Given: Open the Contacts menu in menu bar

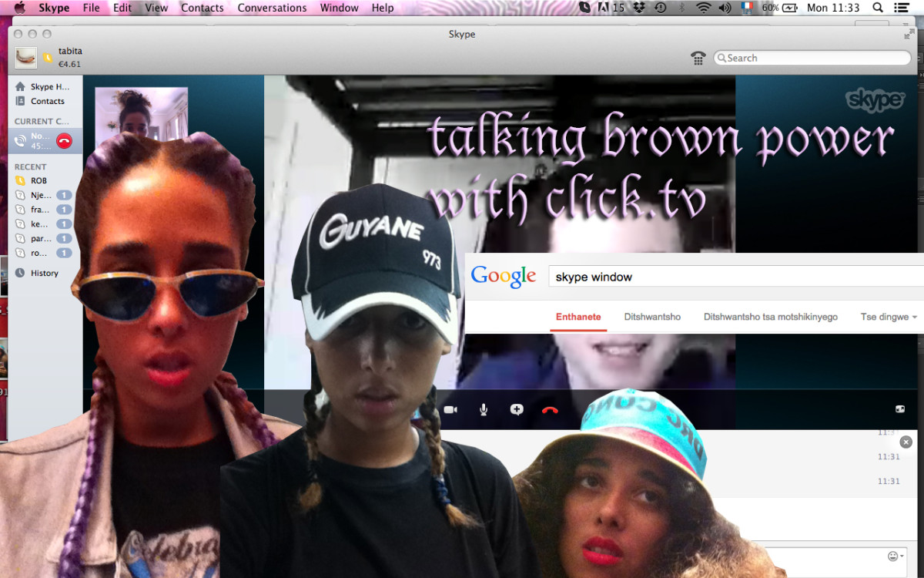Looking at the screenshot, I should click(x=202, y=8).
